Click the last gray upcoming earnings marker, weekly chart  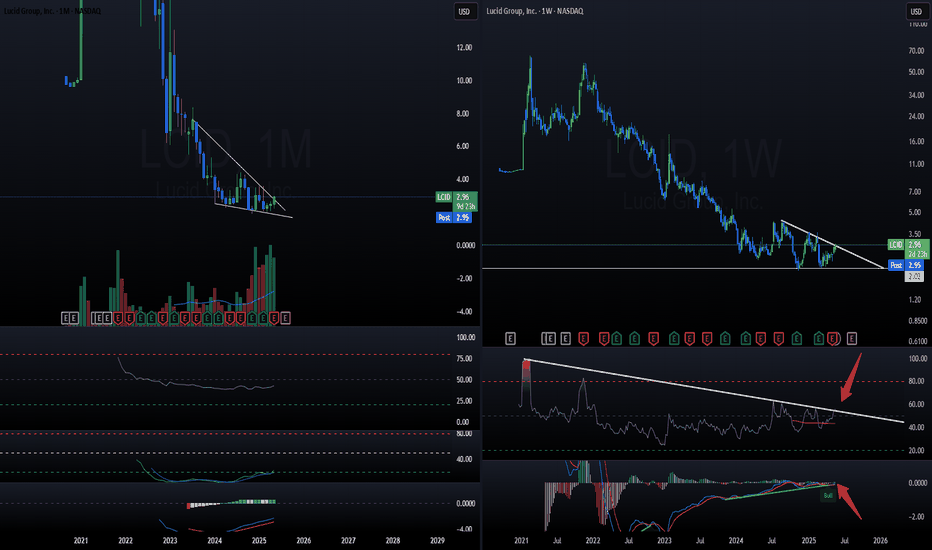(852, 338)
